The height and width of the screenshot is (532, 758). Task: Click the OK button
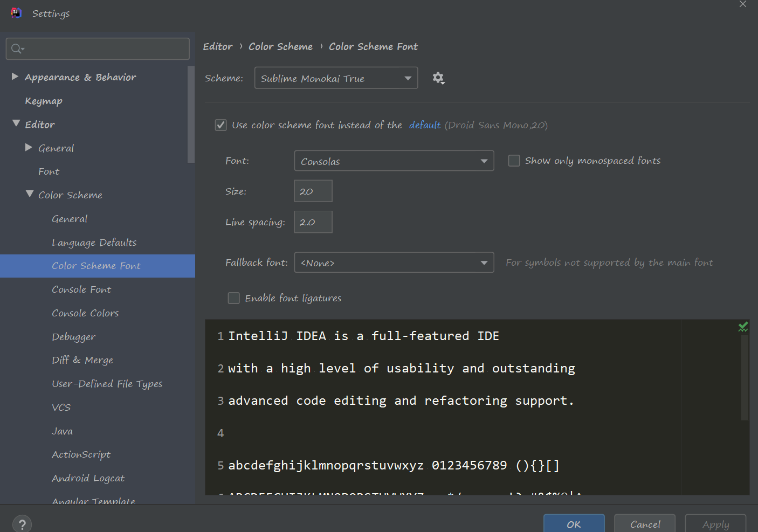click(574, 523)
